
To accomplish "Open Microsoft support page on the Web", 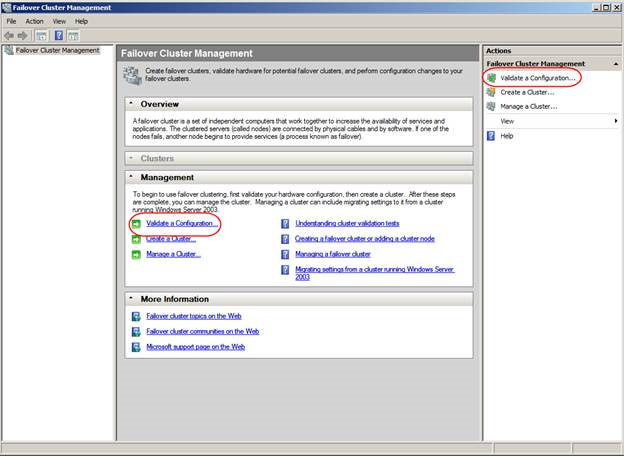I will pos(195,347).
